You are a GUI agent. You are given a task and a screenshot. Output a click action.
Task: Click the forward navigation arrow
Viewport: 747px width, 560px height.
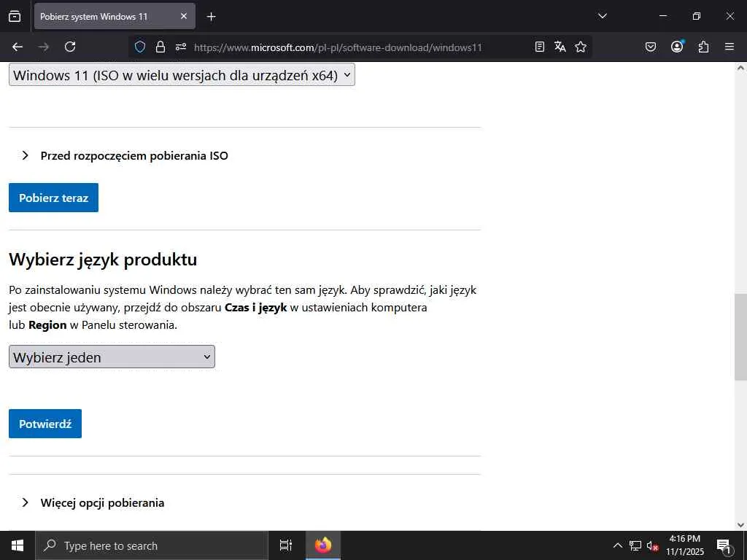(44, 47)
